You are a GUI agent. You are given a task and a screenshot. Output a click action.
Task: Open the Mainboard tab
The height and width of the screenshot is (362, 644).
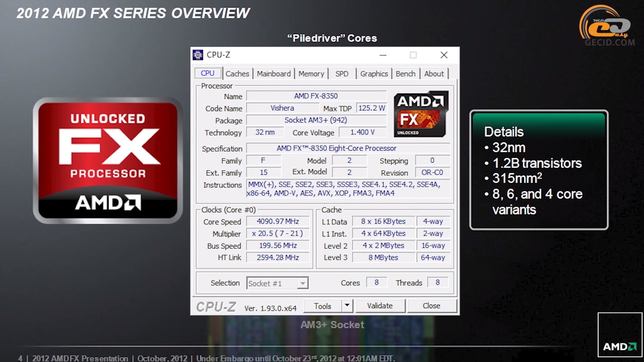[x=274, y=74]
